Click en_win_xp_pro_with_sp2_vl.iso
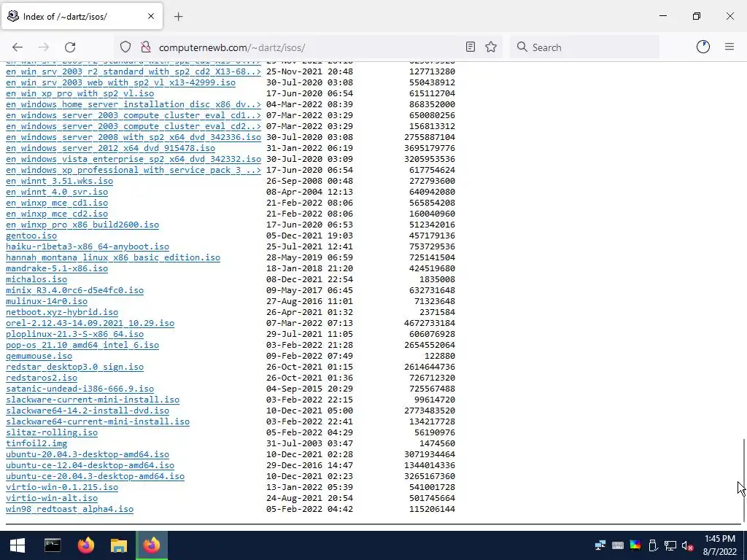747x560 pixels. click(80, 93)
